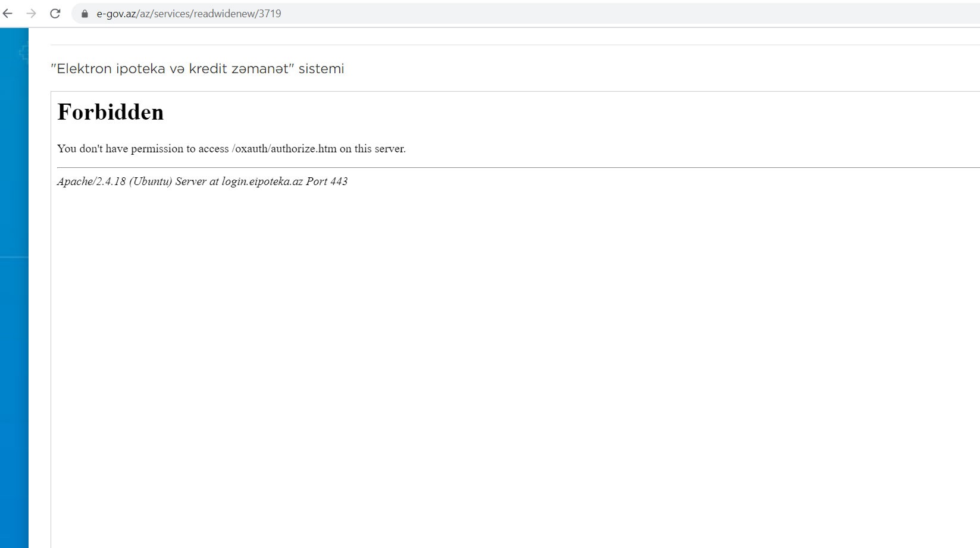Screen dimensions: 980x548
Task: Click 'on this server.' at the message end
Action: (x=372, y=149)
